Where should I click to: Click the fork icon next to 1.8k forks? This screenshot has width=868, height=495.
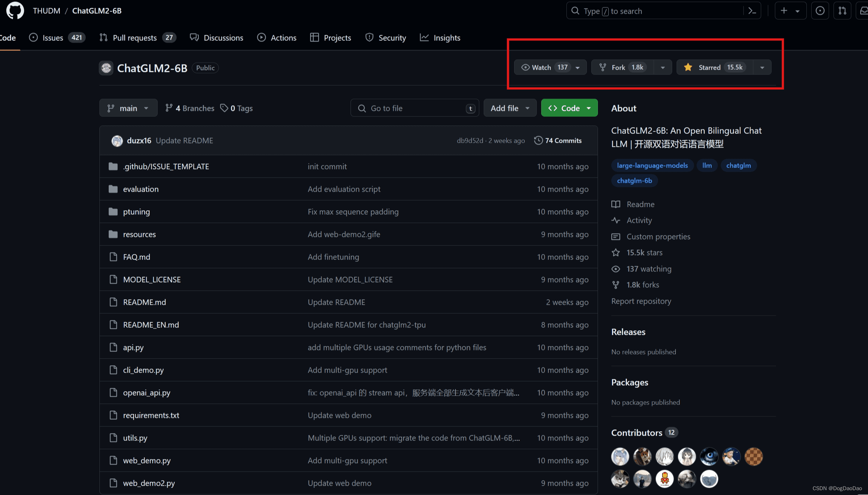(616, 285)
